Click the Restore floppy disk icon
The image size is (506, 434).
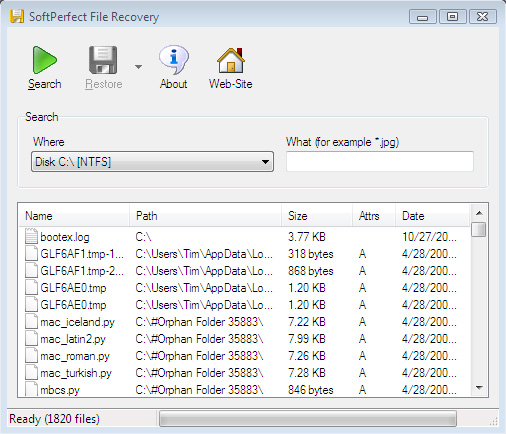tap(103, 60)
